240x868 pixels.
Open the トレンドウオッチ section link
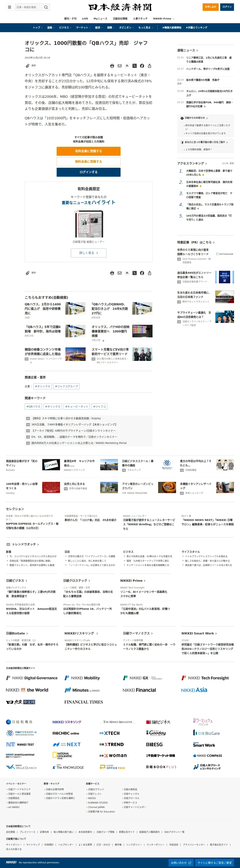pyautogui.click(x=26, y=544)
